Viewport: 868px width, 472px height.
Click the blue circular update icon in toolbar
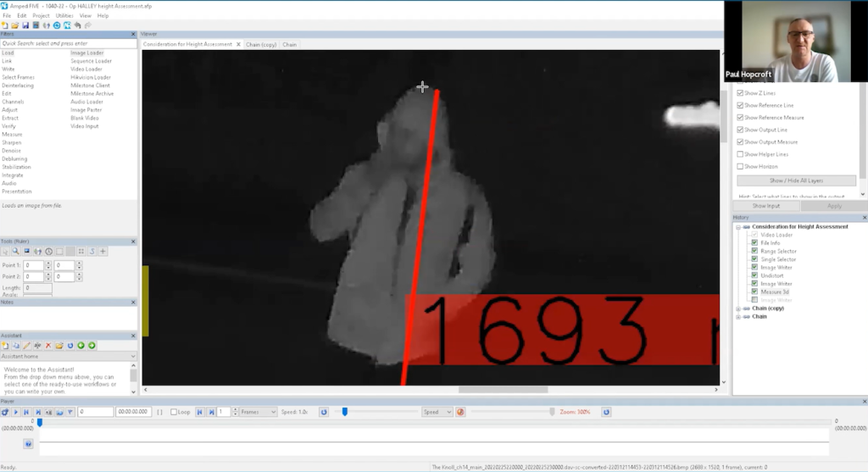[x=57, y=25]
